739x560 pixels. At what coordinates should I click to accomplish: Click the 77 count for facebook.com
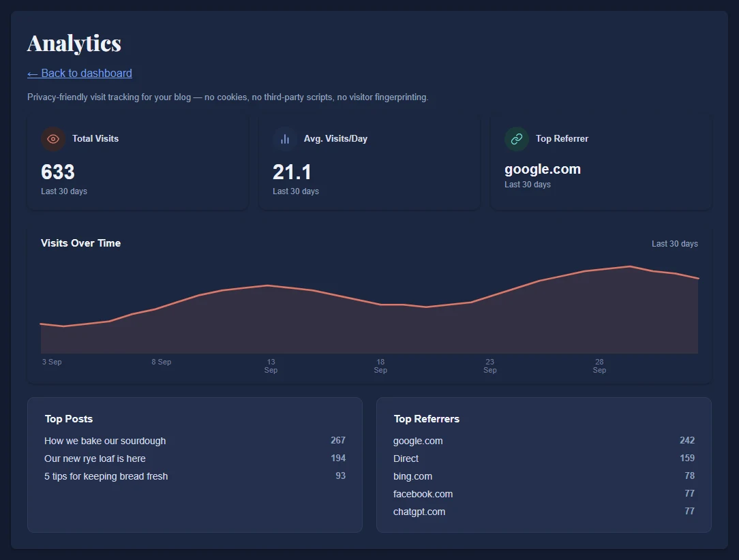point(689,494)
